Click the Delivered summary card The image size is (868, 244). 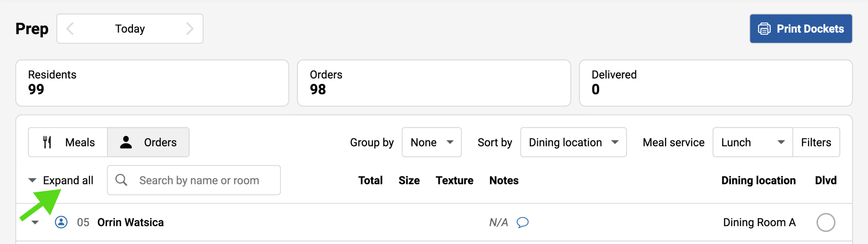coord(715,83)
